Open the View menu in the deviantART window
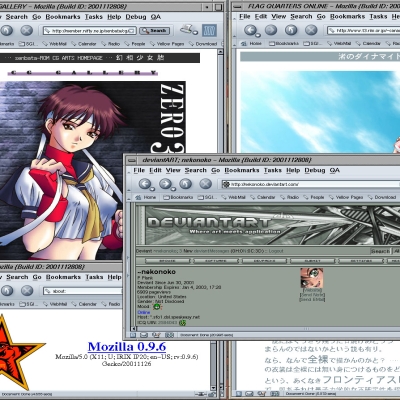Image resolution: width=400 pixels, height=400 pixels. (x=173, y=170)
